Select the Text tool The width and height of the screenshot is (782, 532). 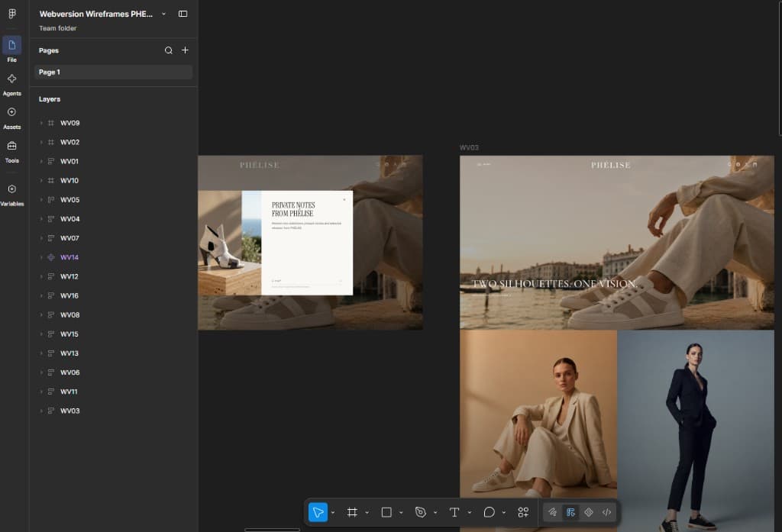[x=454, y=512]
